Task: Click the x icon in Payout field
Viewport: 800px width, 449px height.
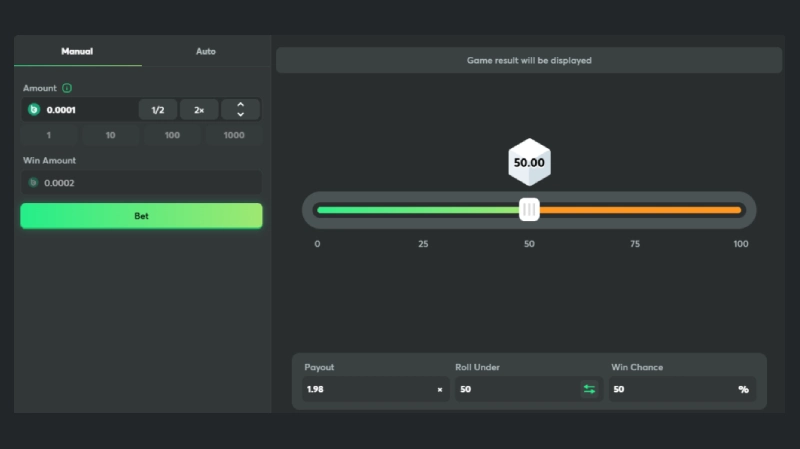Action: 439,389
